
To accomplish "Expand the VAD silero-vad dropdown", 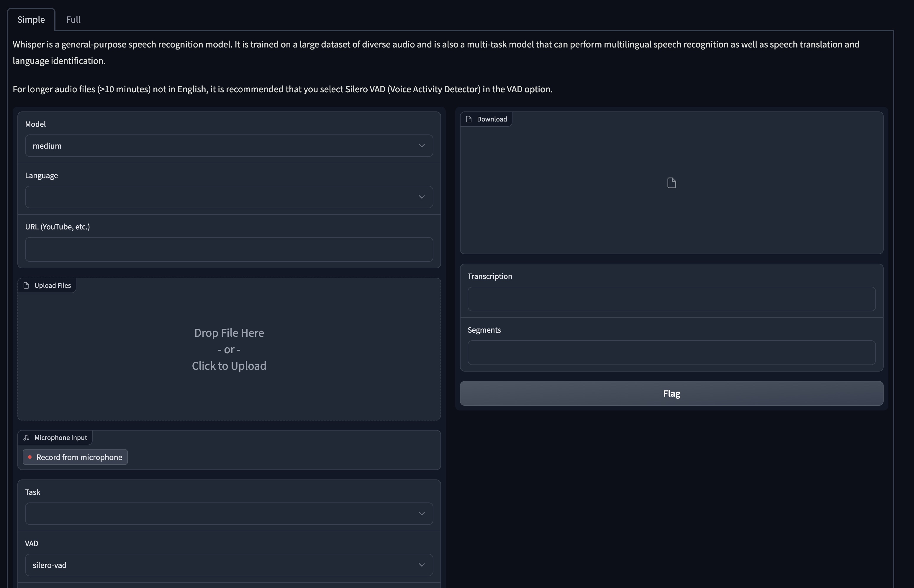I will (x=229, y=565).
